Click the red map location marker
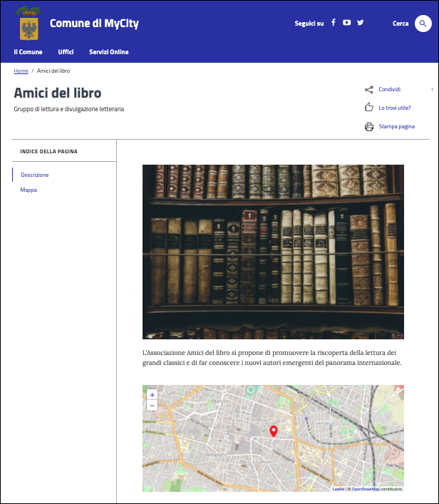The width and height of the screenshot is (439, 504). click(x=273, y=431)
